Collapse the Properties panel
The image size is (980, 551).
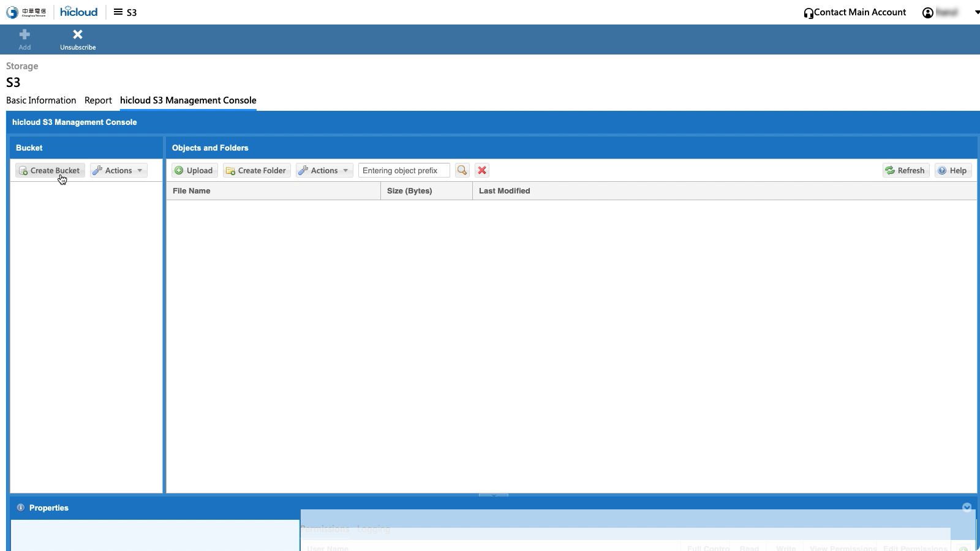point(967,508)
